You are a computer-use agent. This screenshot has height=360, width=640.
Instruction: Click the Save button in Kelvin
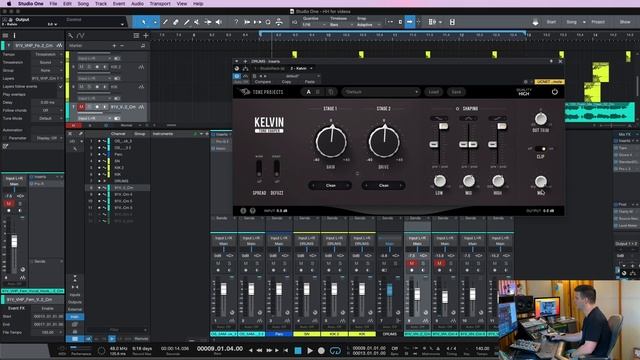click(456, 92)
